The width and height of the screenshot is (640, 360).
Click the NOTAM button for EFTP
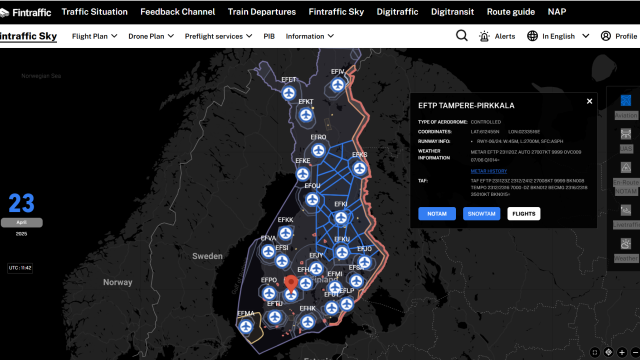(437, 213)
